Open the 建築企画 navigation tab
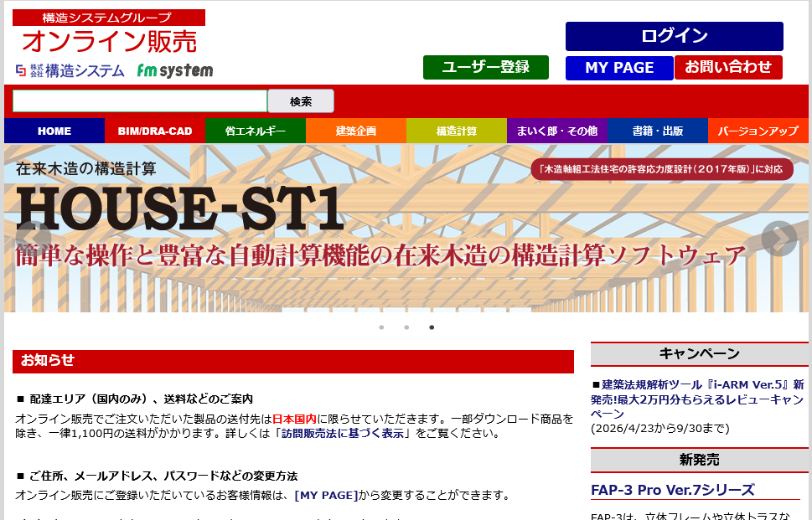 (356, 131)
